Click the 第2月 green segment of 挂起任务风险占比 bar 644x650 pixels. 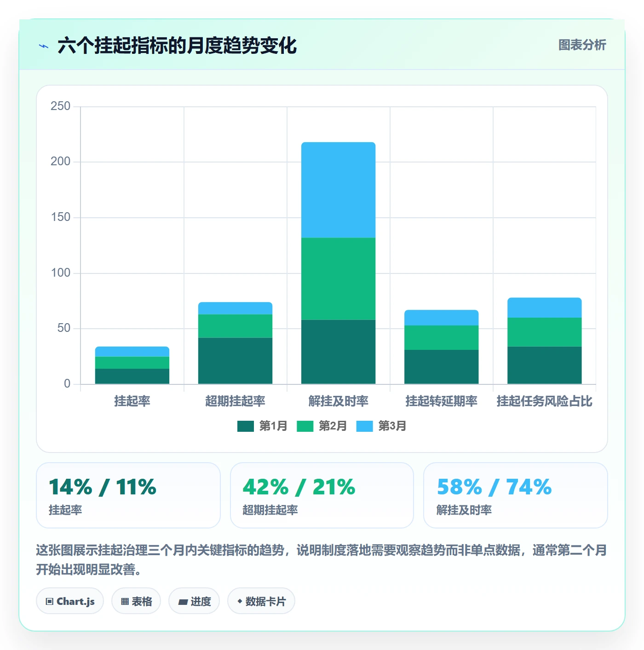(545, 332)
